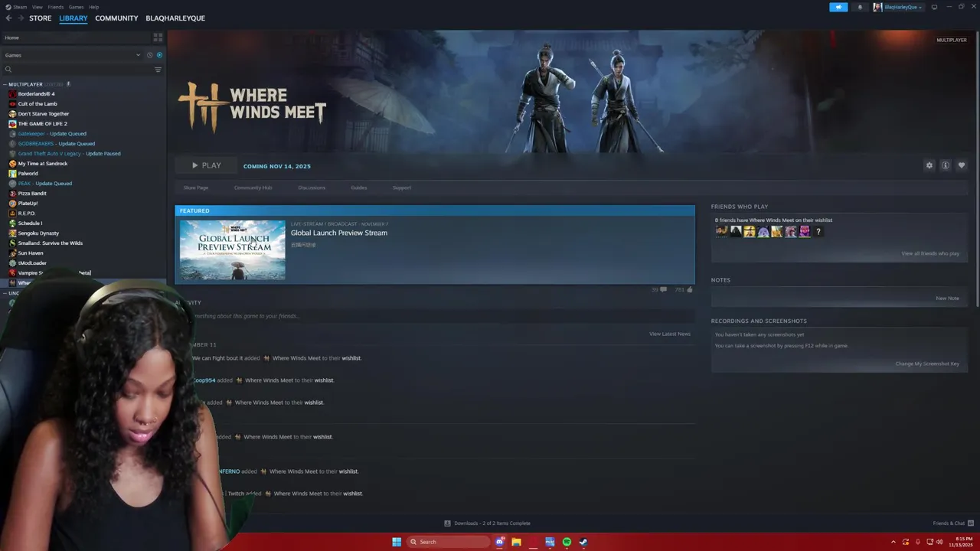The width and height of the screenshot is (980, 551).
Task: Select Sengoku Dynasty
Action: (38, 233)
